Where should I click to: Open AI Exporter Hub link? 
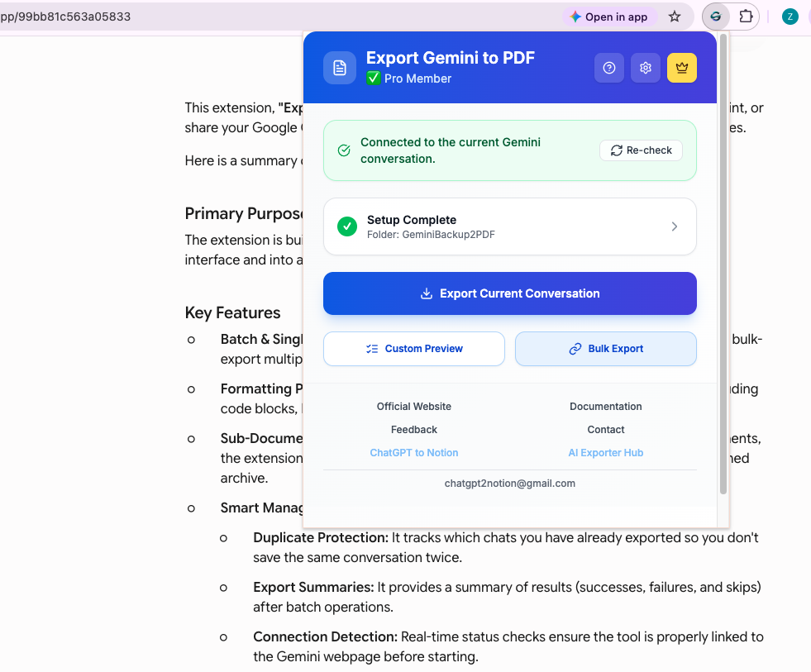606,453
